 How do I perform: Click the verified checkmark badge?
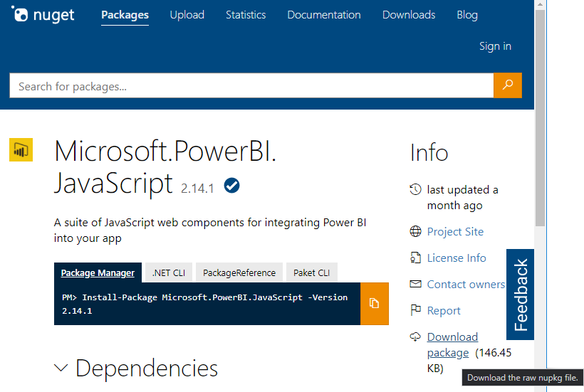231,186
